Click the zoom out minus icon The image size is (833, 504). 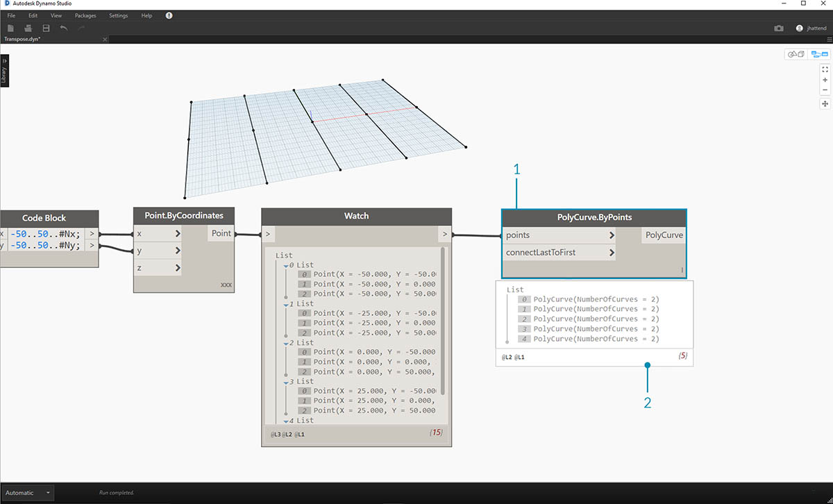825,90
